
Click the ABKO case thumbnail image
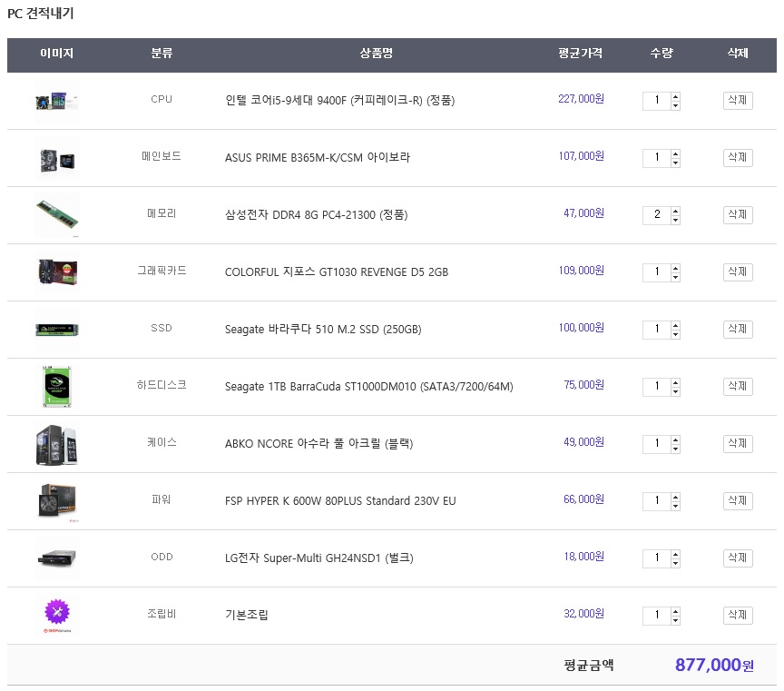tap(57, 444)
